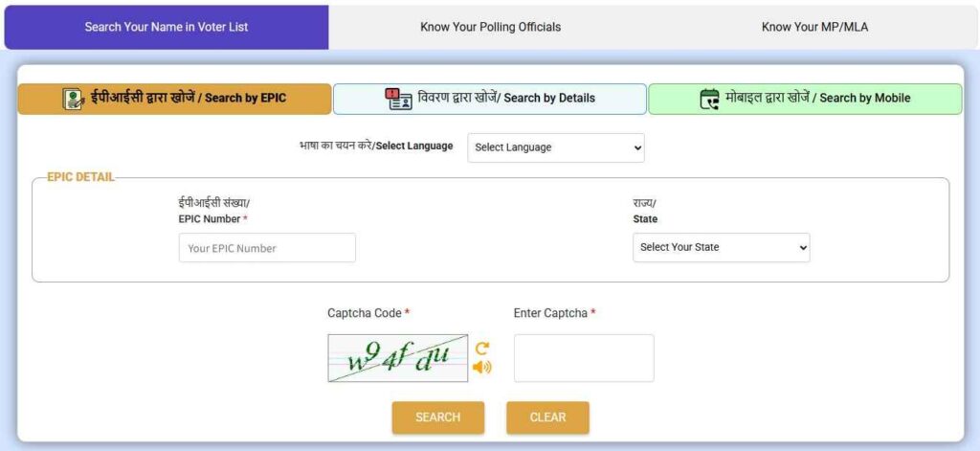Click the EPIC card icon
This screenshot has width=980, height=451.
(x=74, y=99)
